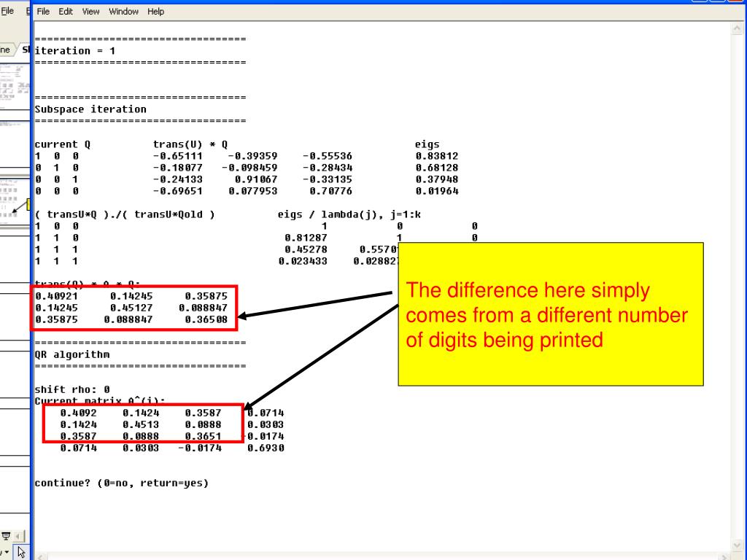Click the 'current Q' column header
Image resolution: width=747 pixels, height=560 pixels.
tap(63, 144)
